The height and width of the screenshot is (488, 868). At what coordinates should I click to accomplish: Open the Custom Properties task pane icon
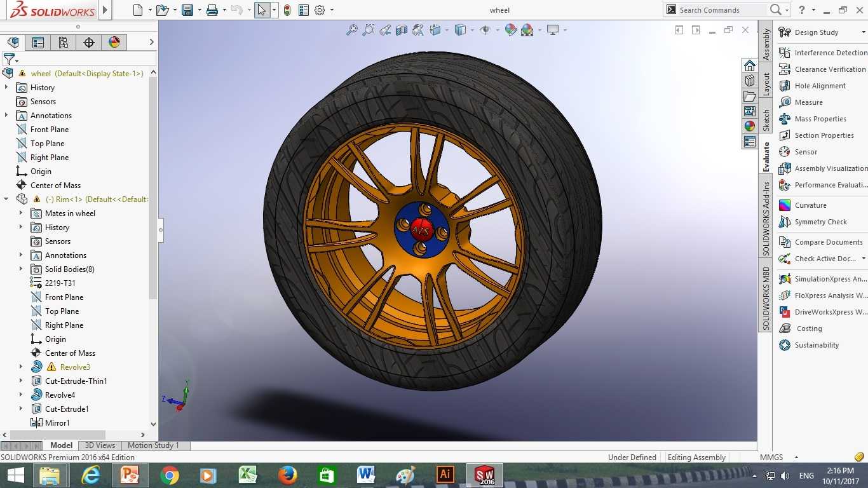coord(750,142)
